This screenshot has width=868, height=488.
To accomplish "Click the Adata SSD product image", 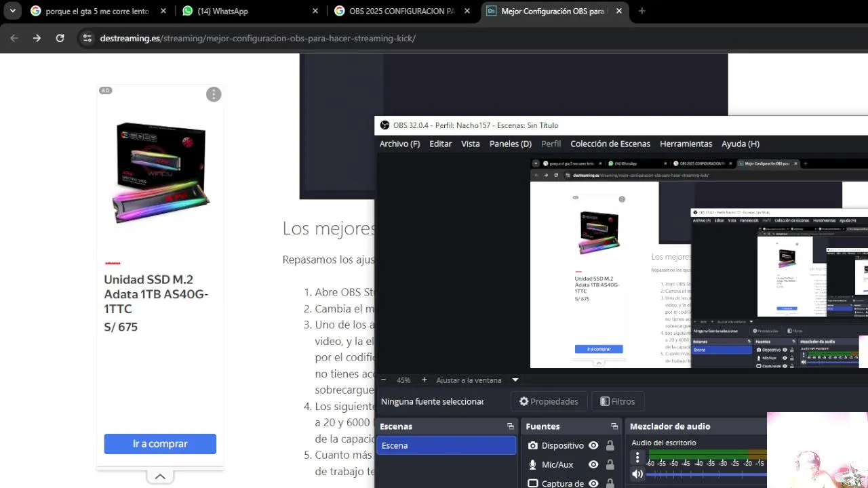I will pos(161,172).
